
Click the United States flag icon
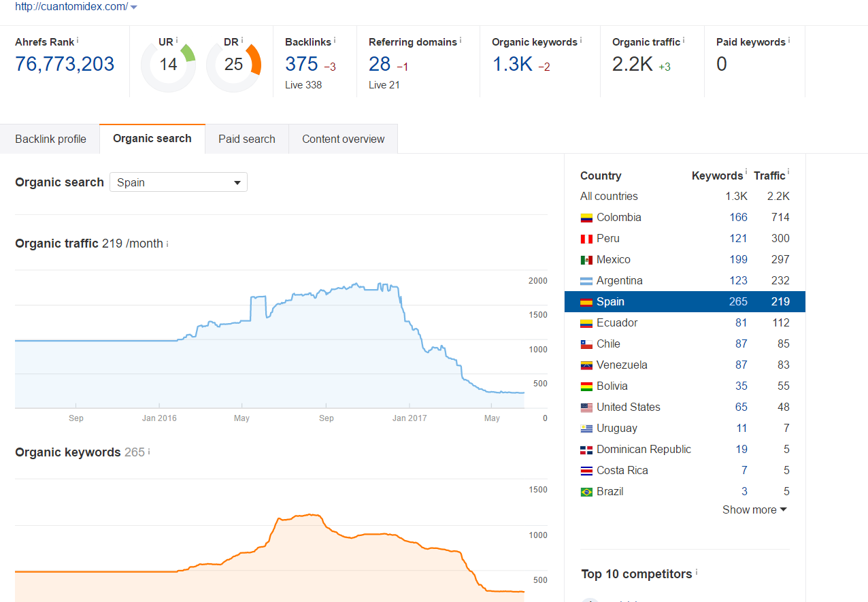click(x=586, y=407)
